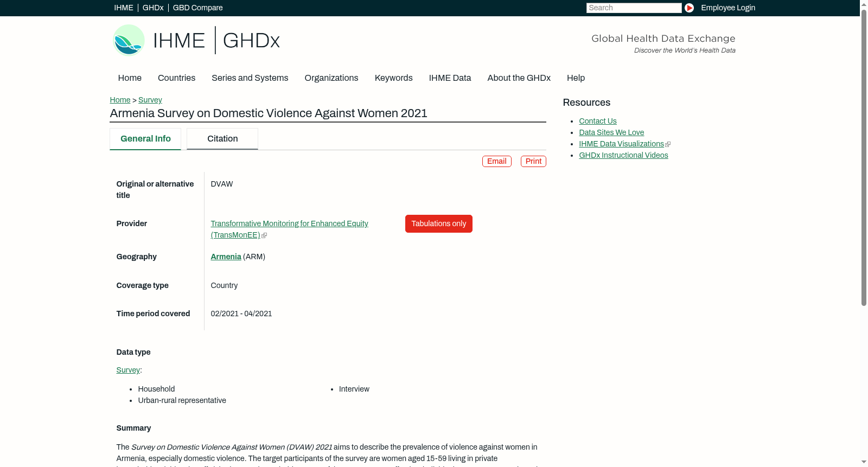Screen dimensions: 868x467
Task: Click the Email button
Action: (497, 161)
